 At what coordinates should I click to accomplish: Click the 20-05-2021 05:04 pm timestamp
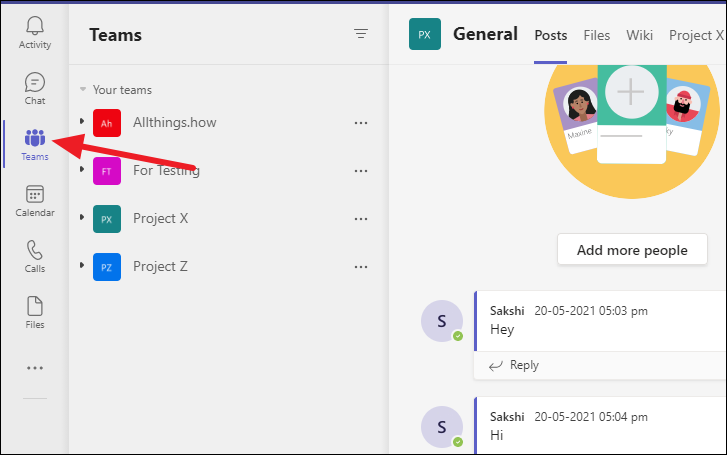[x=591, y=417]
